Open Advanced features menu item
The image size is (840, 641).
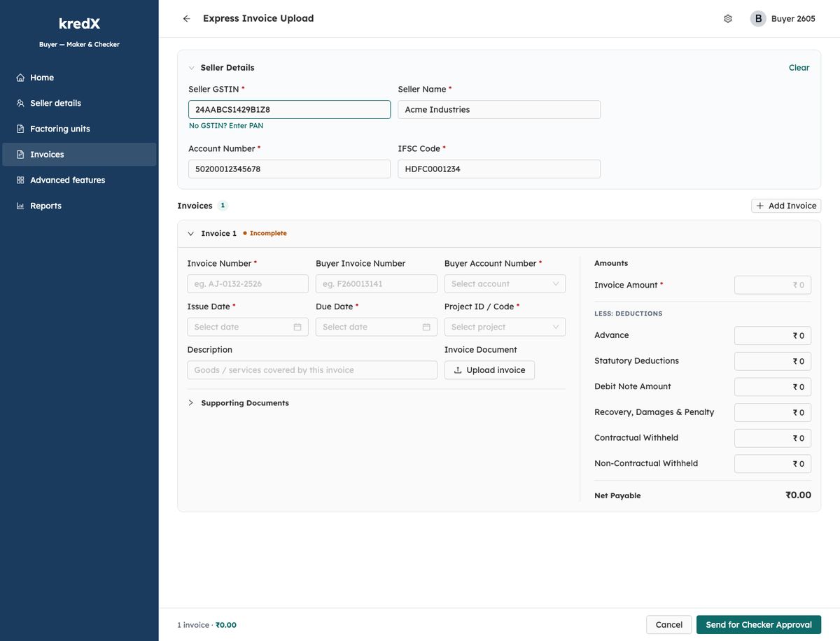point(79,181)
